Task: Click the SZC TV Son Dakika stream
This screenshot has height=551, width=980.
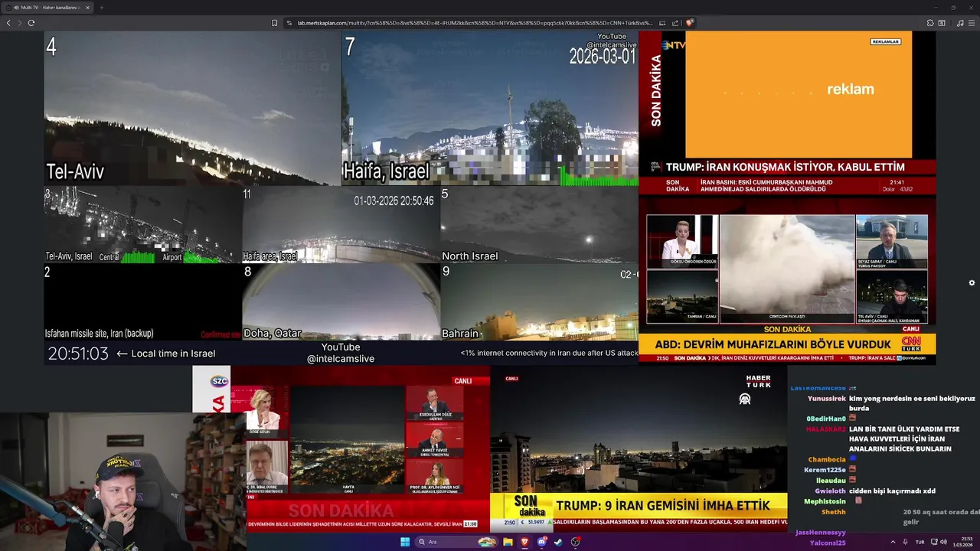Action: (341, 448)
